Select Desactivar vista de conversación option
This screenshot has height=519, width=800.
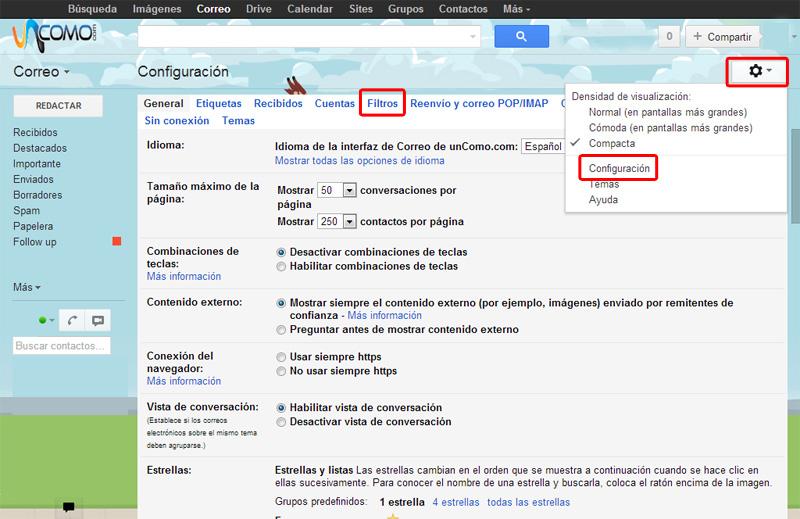[281, 422]
